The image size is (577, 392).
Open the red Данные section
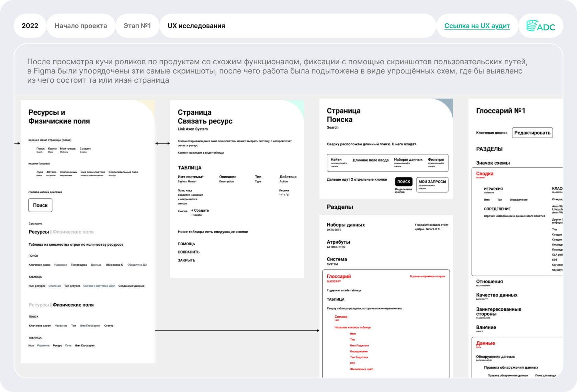[485, 343]
